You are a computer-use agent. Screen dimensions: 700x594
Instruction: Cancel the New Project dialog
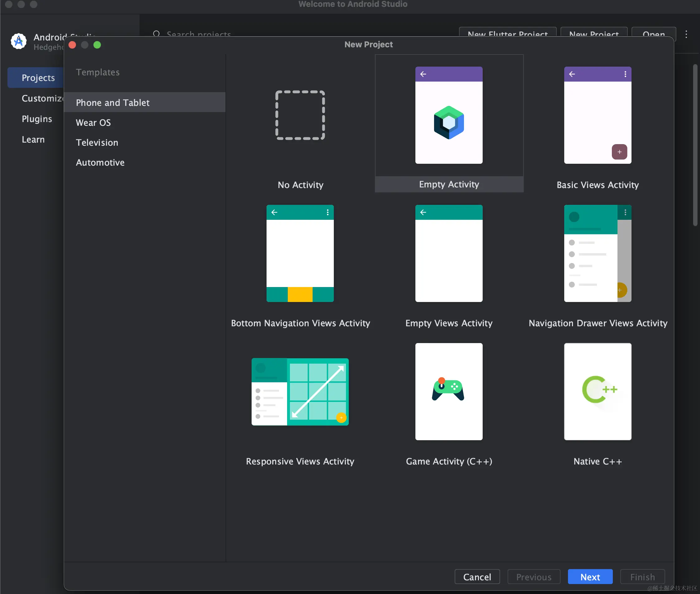pyautogui.click(x=477, y=577)
